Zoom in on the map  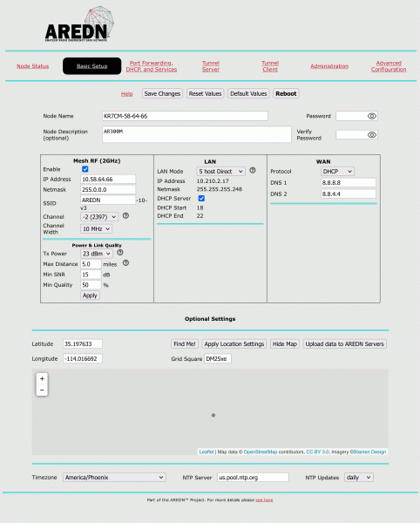42,378
